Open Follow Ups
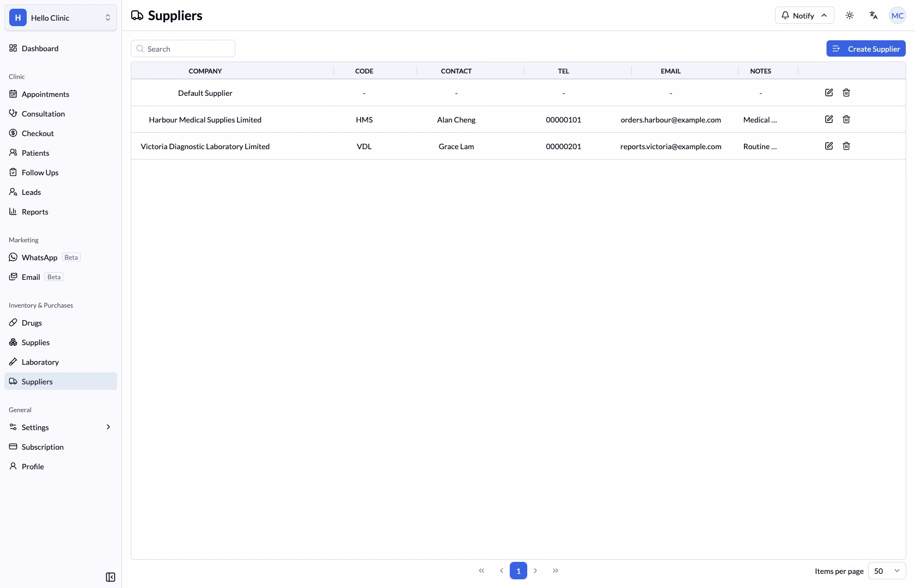 [60, 173]
